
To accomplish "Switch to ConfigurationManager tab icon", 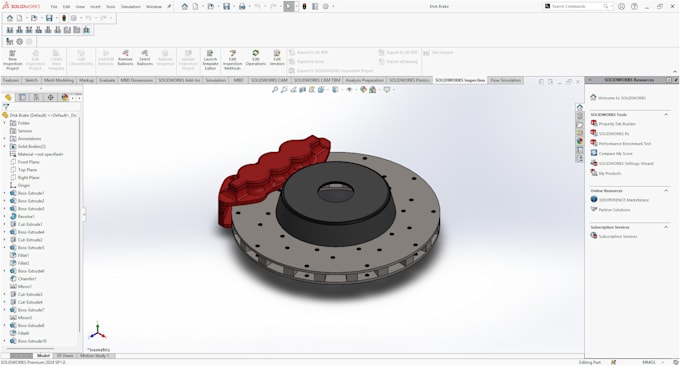I will click(x=36, y=98).
